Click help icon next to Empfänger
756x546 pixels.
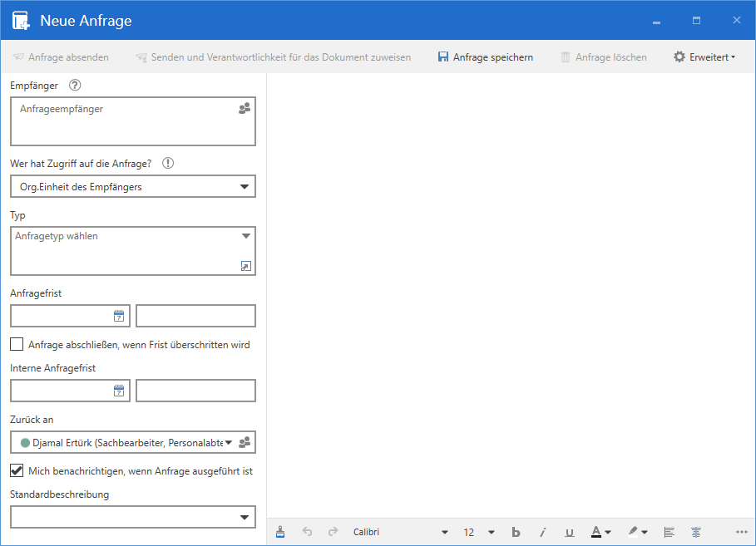pyautogui.click(x=76, y=85)
